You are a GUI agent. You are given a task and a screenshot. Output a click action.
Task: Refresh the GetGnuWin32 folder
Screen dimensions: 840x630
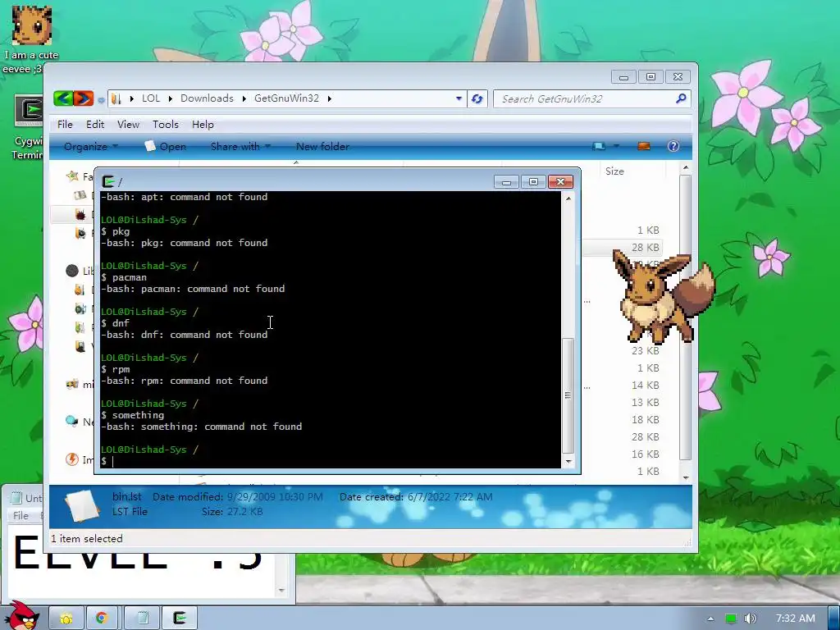tap(477, 98)
